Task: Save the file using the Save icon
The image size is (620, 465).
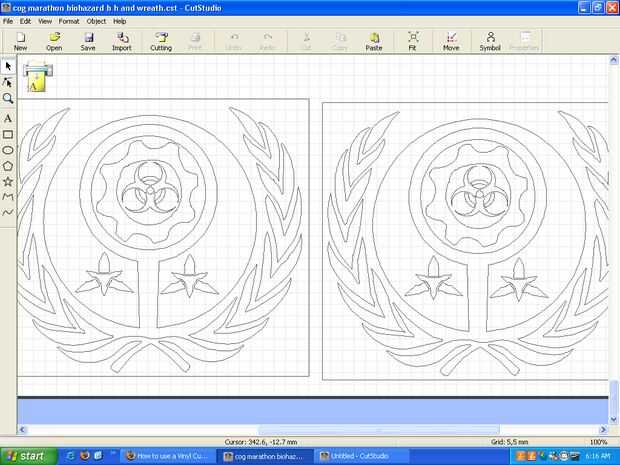Action: (x=88, y=42)
